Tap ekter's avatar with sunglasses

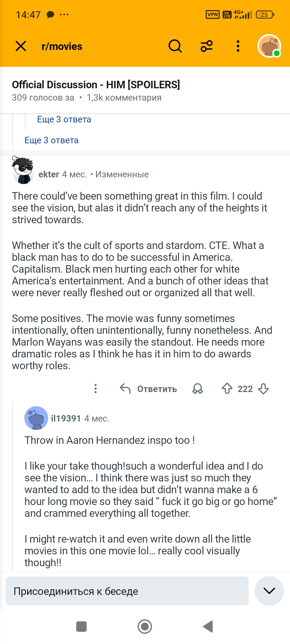(x=23, y=171)
